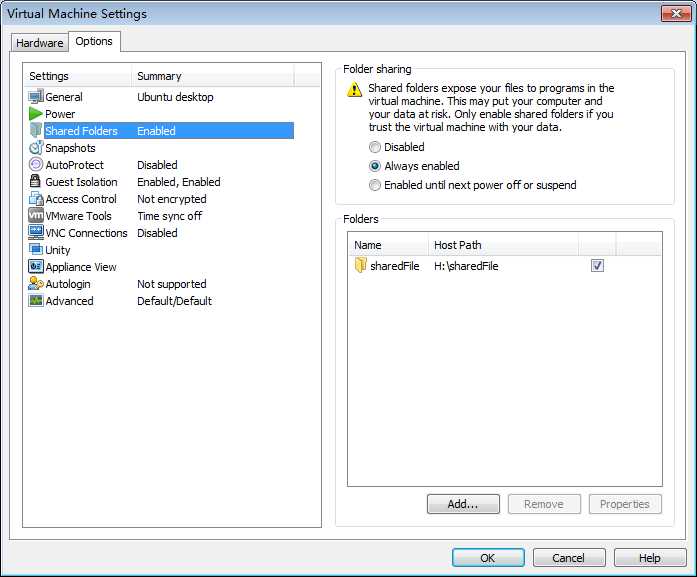Select the Unity row
This screenshot has height=577, width=697.
point(160,249)
